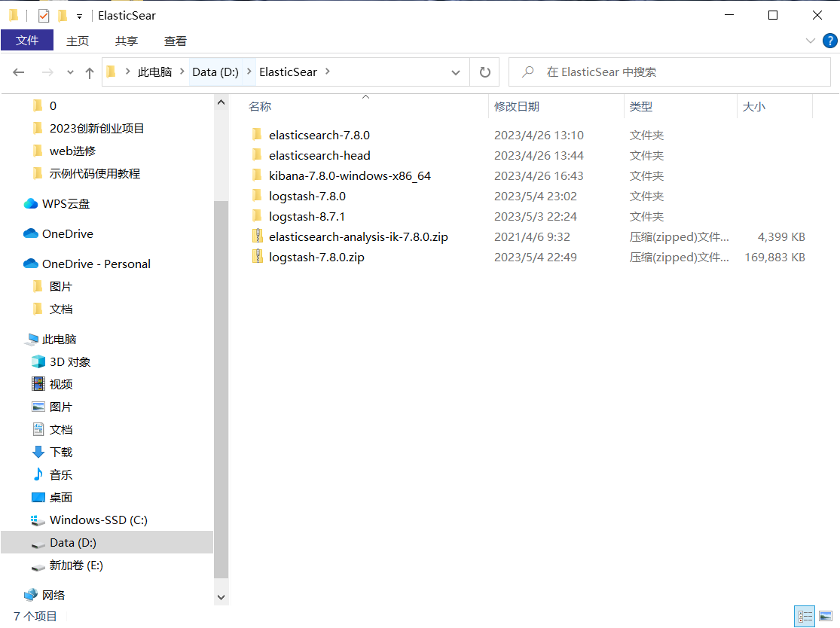This screenshot has height=628, width=840.
Task: Go up one folder level
Action: [x=90, y=72]
